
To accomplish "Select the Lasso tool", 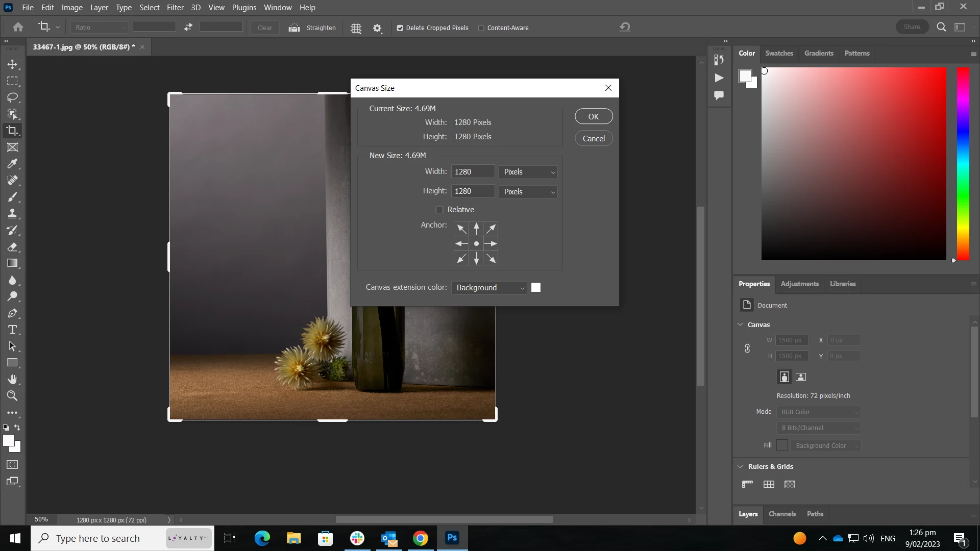I will 12,97.
